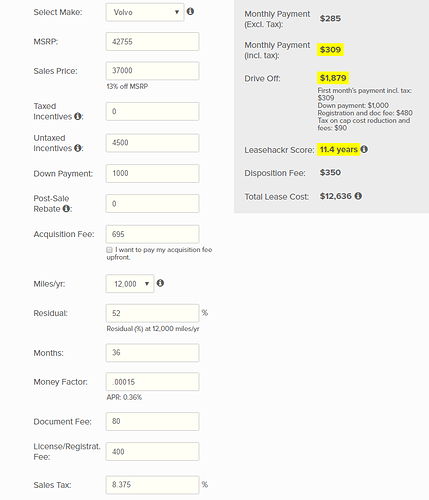The image size is (429, 500).
Task: Click the MSRP field showing 42755
Action: click(x=153, y=42)
